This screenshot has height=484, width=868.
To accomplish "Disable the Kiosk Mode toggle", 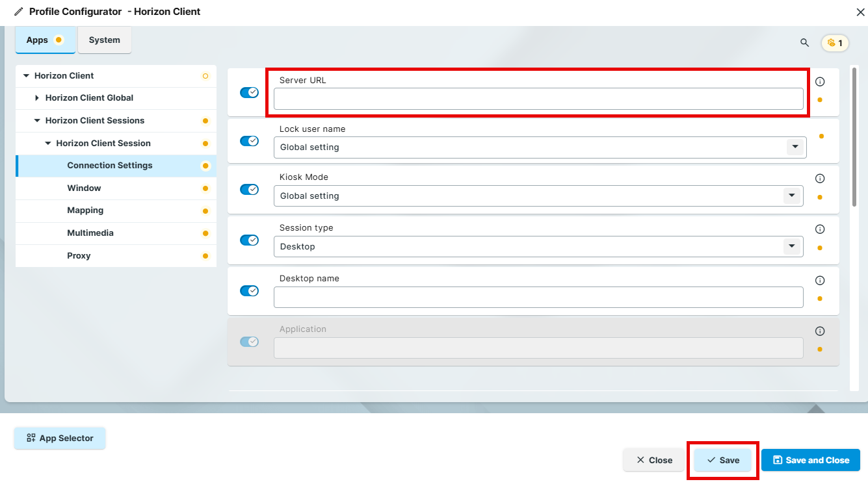I will coord(249,188).
